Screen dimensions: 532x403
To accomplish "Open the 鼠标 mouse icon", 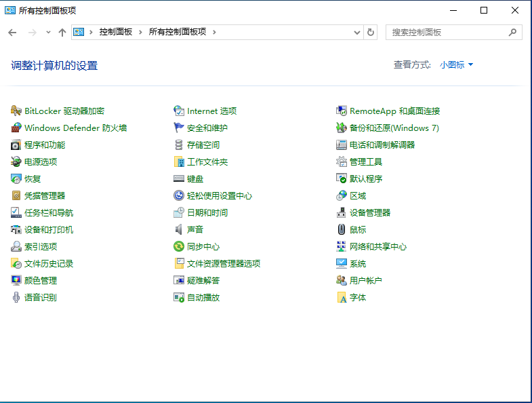I will [342, 230].
